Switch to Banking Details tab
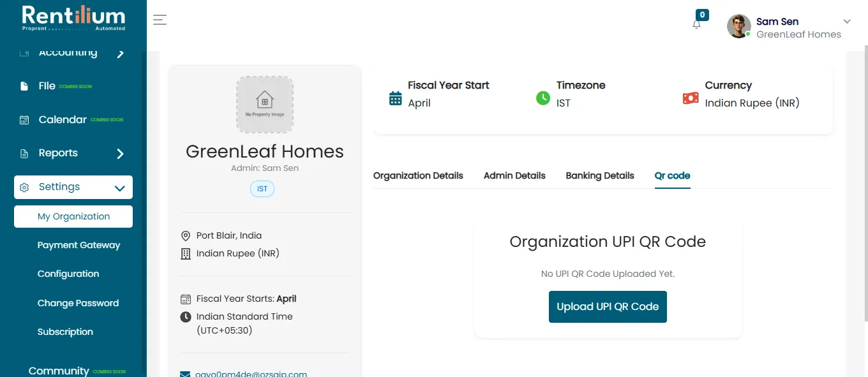Viewport: 868px width, 377px height. tap(600, 175)
